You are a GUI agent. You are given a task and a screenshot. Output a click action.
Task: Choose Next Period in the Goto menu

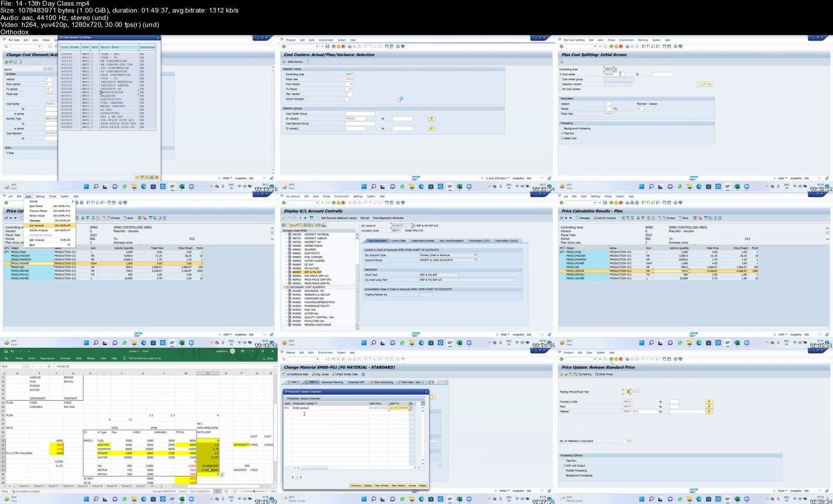[x=49, y=206]
